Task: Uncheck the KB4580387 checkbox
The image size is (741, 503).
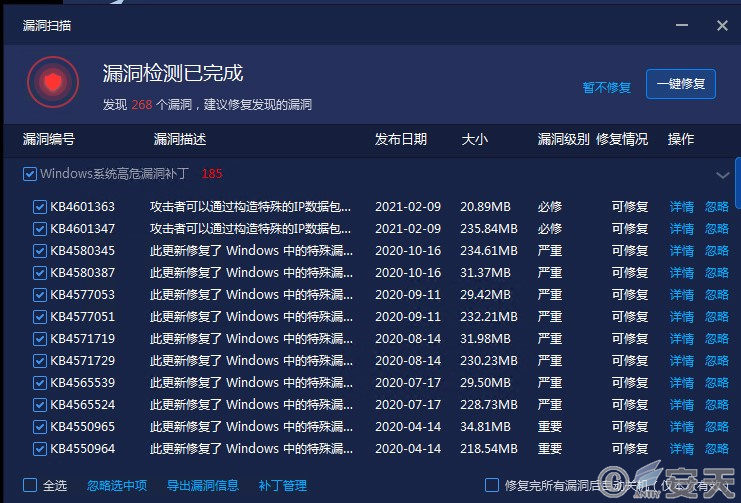Action: [40, 273]
